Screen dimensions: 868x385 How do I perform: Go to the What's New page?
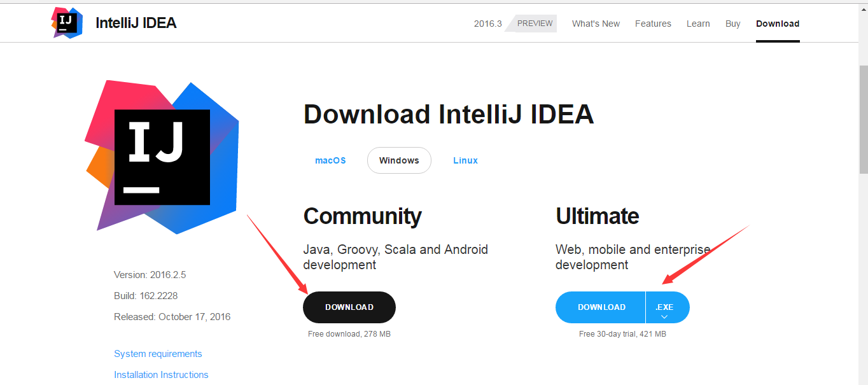pyautogui.click(x=596, y=24)
